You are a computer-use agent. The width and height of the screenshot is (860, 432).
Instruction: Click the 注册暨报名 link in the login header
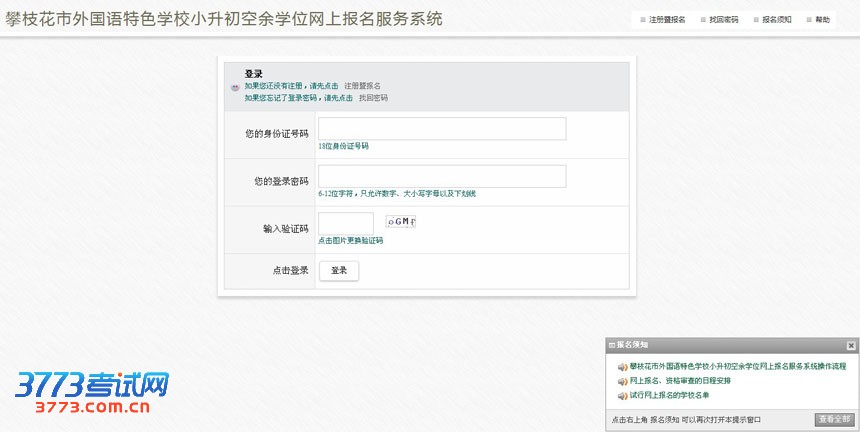[362, 86]
